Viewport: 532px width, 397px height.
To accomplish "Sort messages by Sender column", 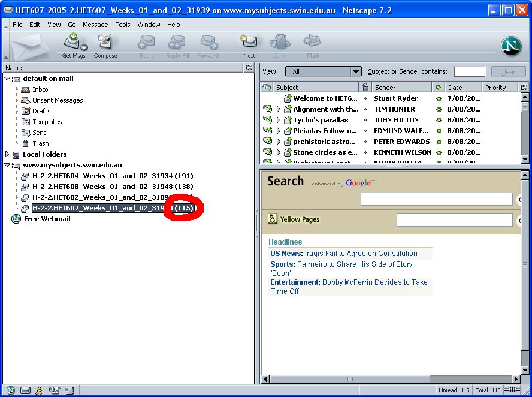I will [402, 88].
